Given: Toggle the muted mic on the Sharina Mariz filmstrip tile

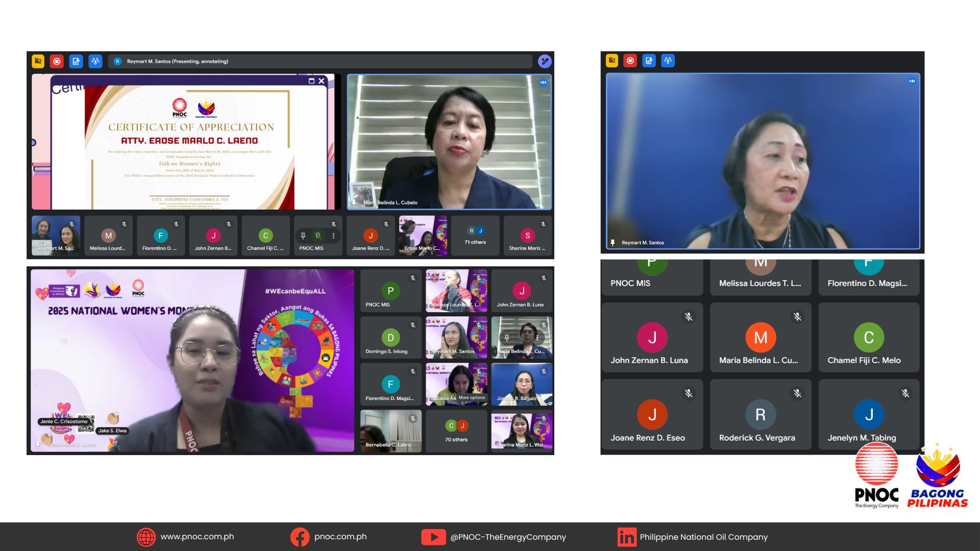Looking at the screenshot, I should point(543,224).
